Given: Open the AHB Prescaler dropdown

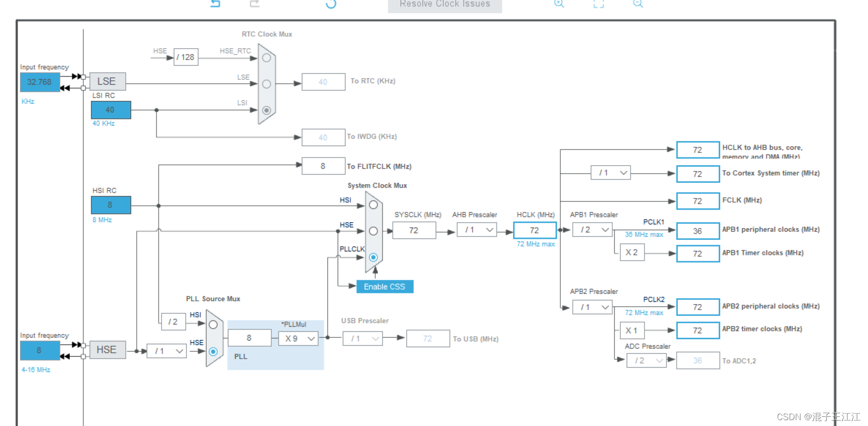Looking at the screenshot, I should point(477,230).
